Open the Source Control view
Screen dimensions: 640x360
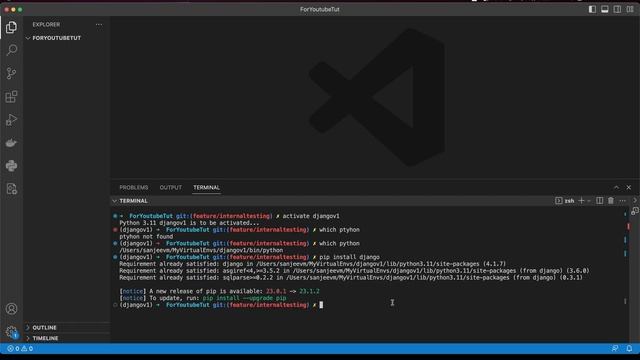point(11,73)
